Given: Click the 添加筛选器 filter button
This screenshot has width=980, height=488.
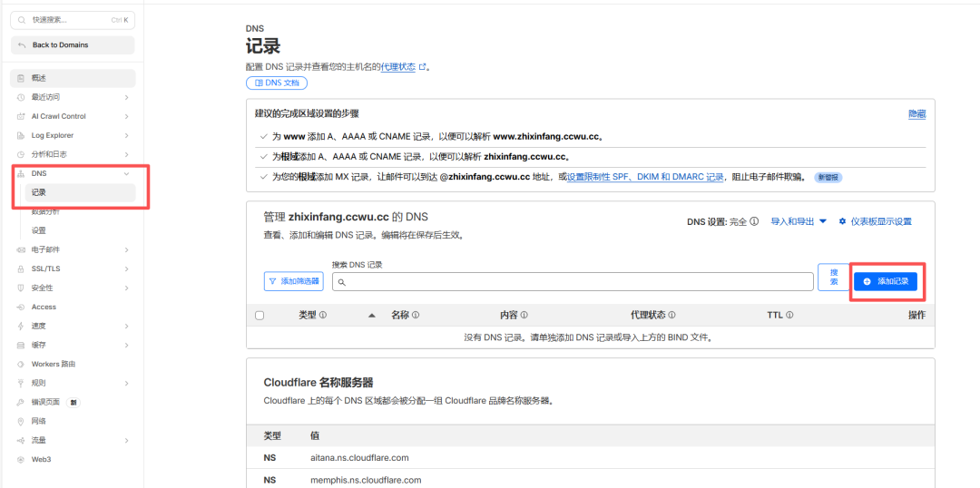Looking at the screenshot, I should [x=293, y=281].
